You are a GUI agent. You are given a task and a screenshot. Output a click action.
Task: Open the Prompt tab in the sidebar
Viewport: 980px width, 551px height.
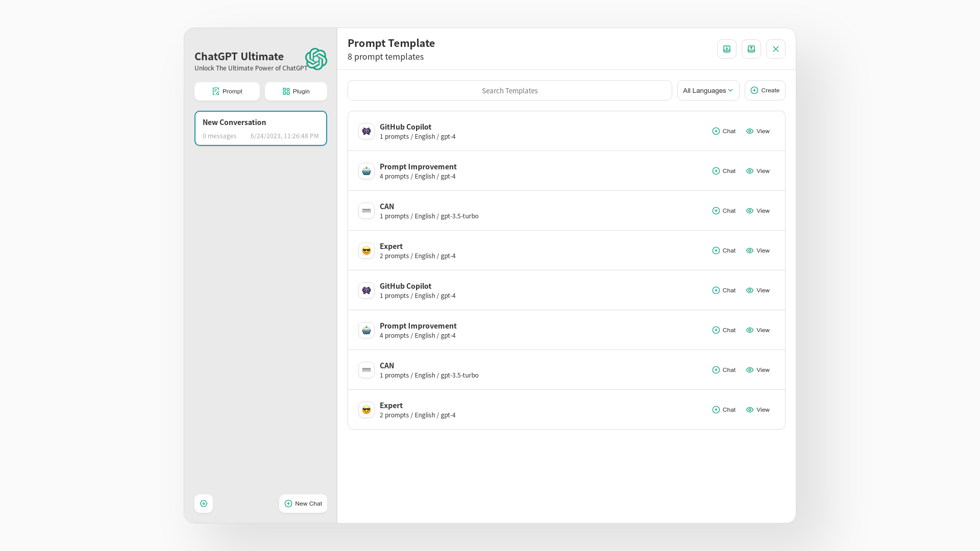[227, 91]
